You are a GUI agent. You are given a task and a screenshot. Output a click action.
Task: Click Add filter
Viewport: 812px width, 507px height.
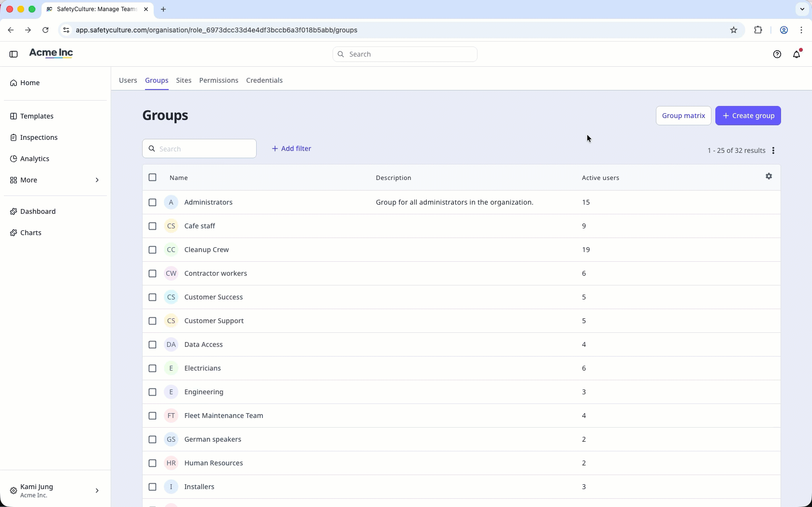click(x=291, y=149)
